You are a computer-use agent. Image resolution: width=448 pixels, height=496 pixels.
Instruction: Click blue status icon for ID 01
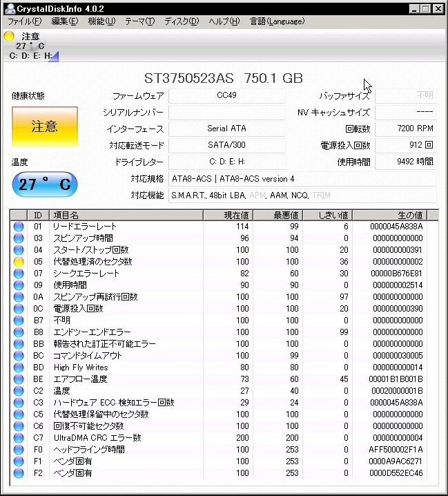[19, 227]
